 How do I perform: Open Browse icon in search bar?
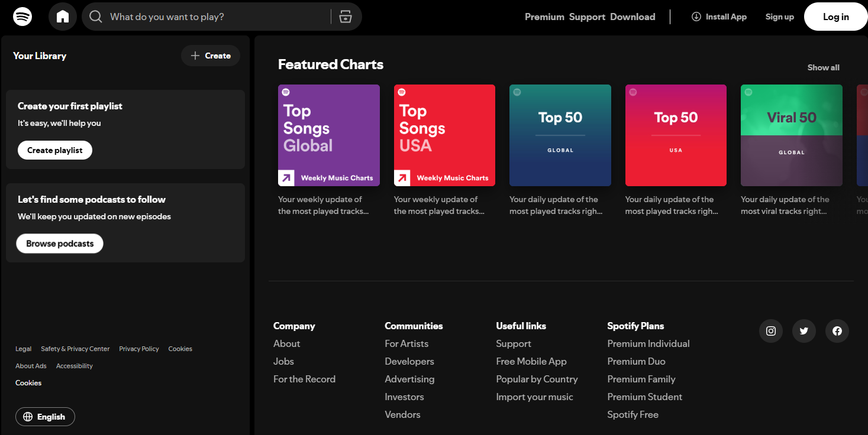(346, 17)
